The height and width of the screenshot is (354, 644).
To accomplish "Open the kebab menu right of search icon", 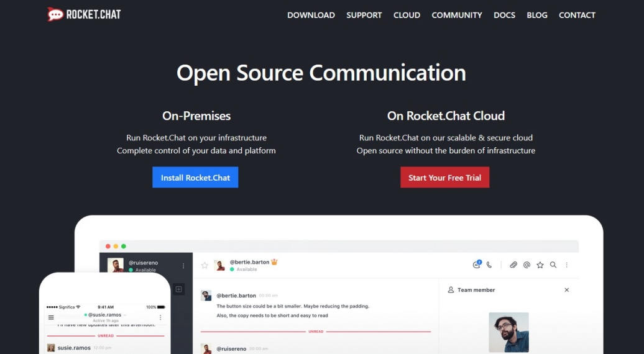I will coord(566,265).
